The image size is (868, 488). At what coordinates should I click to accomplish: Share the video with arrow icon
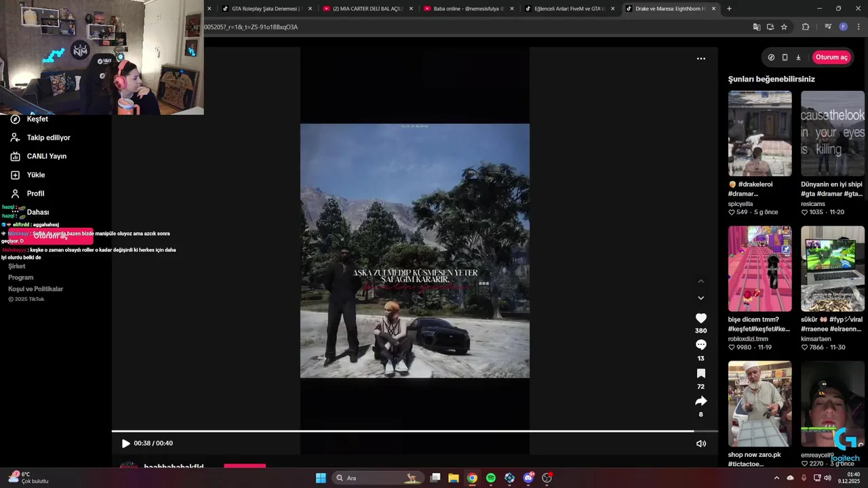tap(701, 401)
